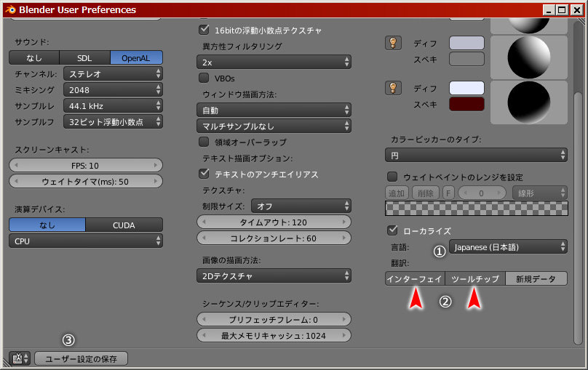Click the FPS: 10 field
Screen dimensions: 588x370
86,165
